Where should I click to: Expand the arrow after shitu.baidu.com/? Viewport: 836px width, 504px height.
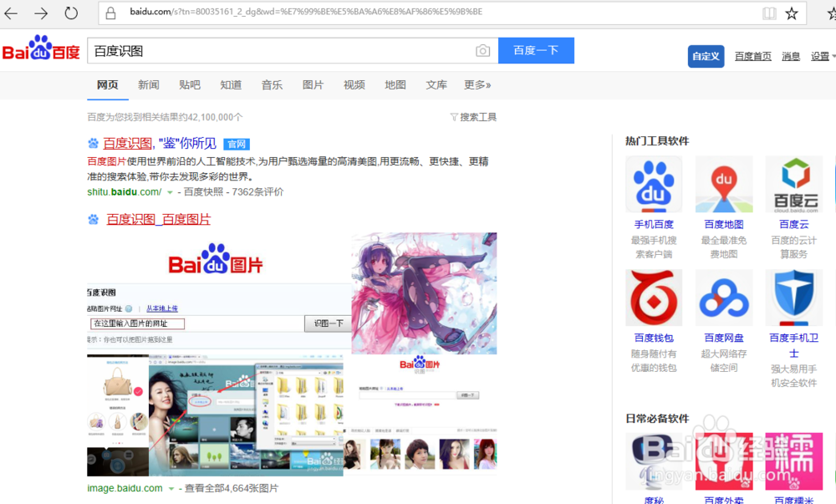170,192
